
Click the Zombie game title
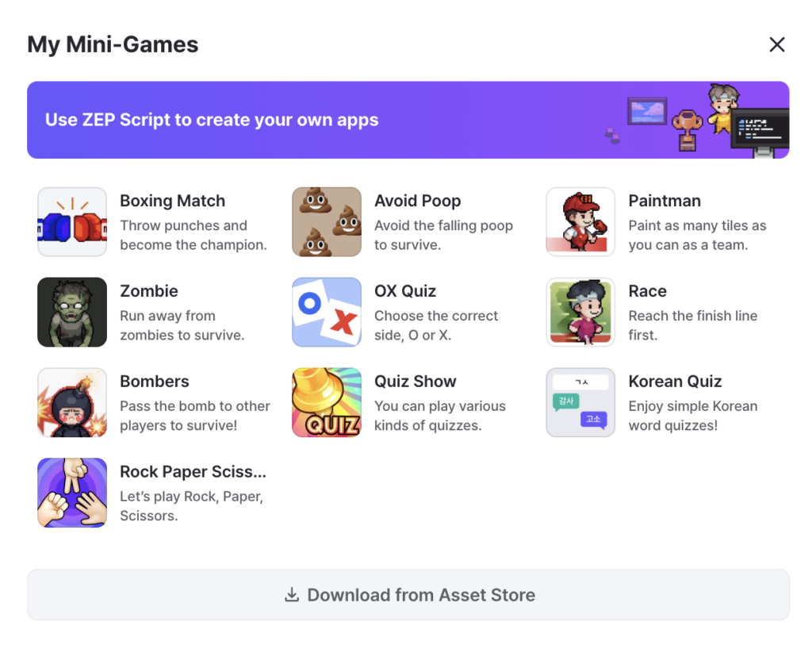(x=149, y=291)
